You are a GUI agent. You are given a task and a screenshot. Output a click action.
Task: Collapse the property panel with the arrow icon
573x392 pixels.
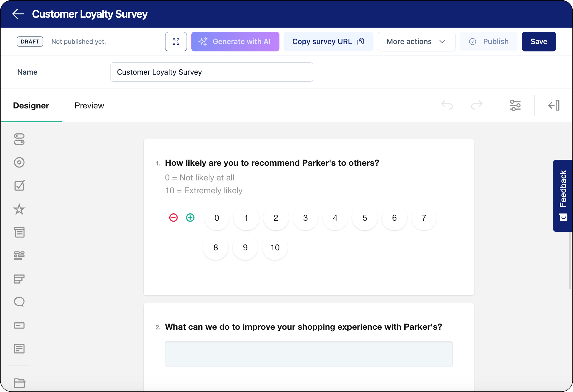pyautogui.click(x=554, y=105)
